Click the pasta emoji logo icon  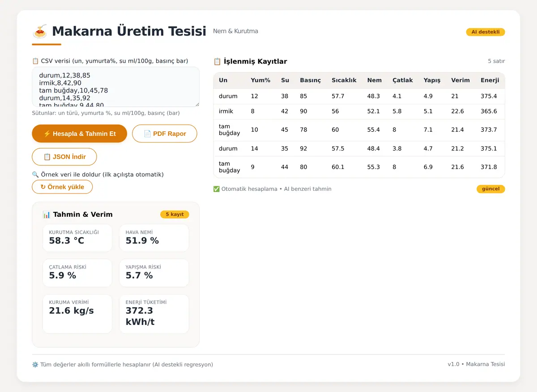pos(40,31)
